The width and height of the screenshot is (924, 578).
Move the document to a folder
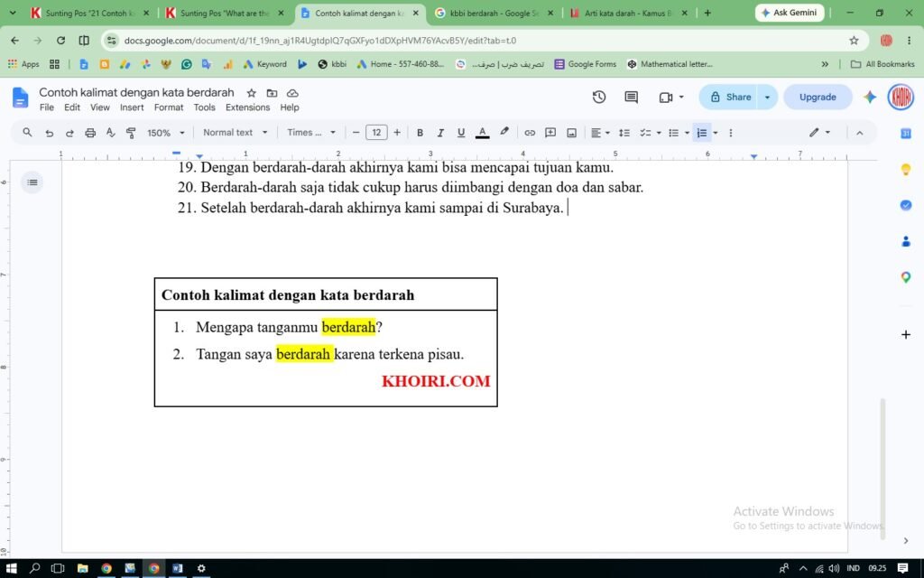coord(272,93)
